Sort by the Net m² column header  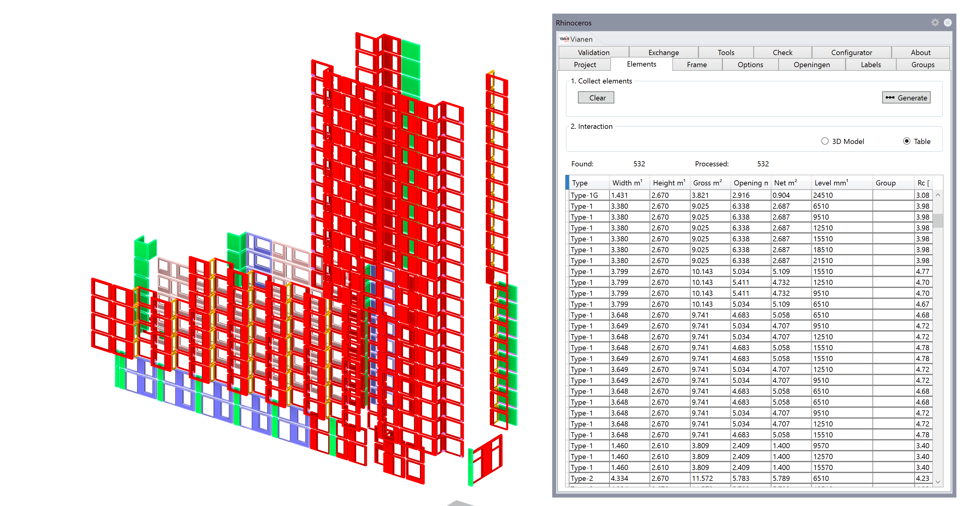click(x=791, y=183)
